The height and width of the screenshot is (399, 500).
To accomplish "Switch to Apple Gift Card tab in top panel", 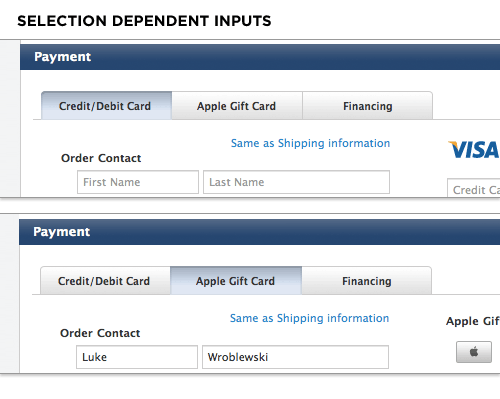I will click(x=237, y=106).
